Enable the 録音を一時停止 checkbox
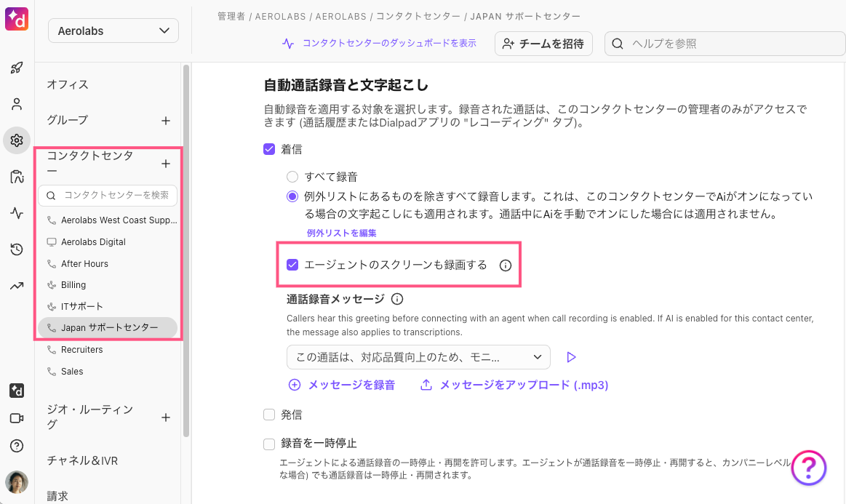 269,444
